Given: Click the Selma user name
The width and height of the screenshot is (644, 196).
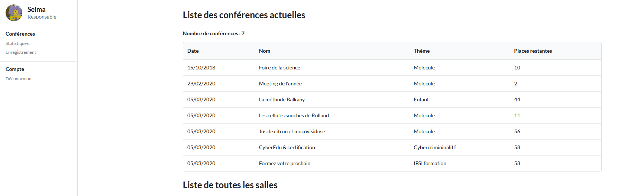Looking at the screenshot, I should 36,10.
